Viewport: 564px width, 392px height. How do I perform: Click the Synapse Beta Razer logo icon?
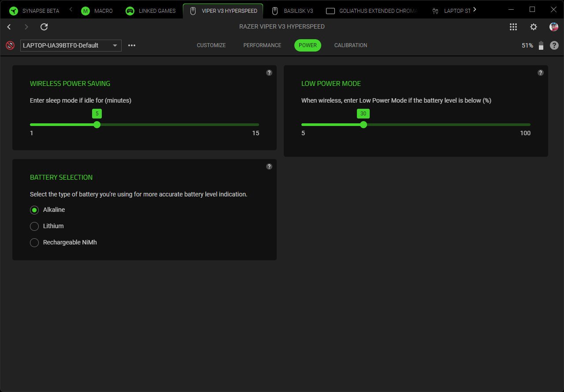[x=14, y=11]
